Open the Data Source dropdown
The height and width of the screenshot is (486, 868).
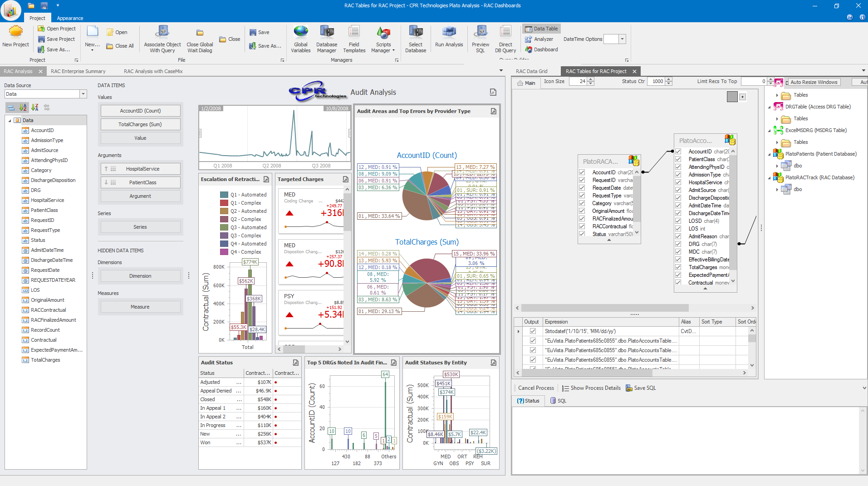[x=83, y=94]
